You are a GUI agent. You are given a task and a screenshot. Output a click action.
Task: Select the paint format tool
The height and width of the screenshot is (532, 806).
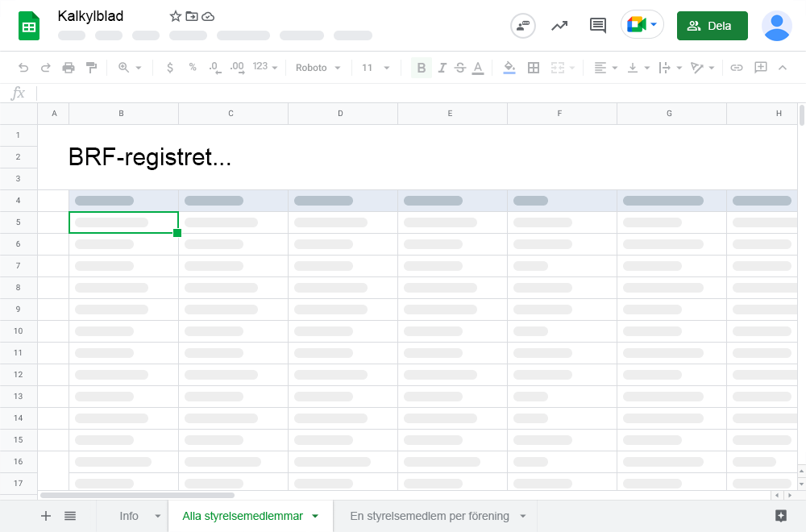click(91, 68)
